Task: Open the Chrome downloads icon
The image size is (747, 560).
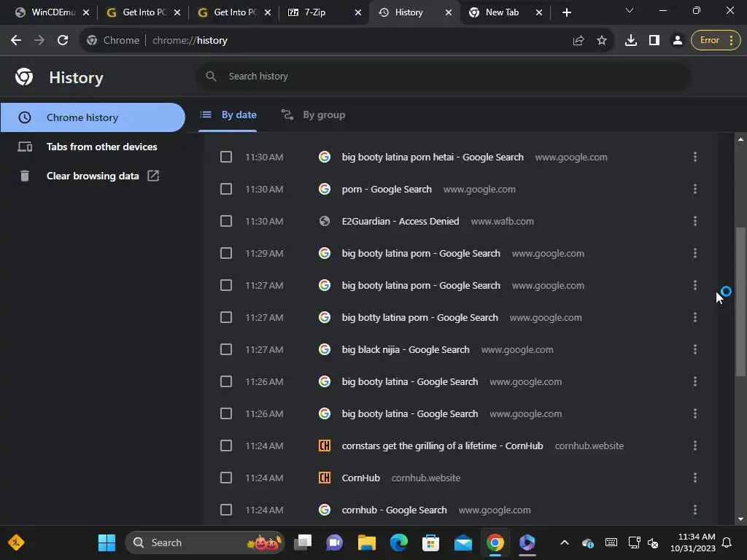Action: pyautogui.click(x=631, y=41)
